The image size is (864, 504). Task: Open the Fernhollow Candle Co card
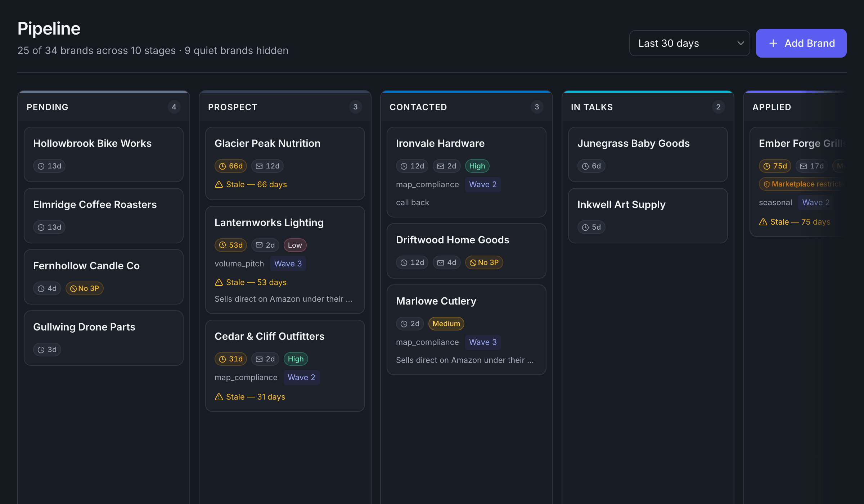click(104, 277)
